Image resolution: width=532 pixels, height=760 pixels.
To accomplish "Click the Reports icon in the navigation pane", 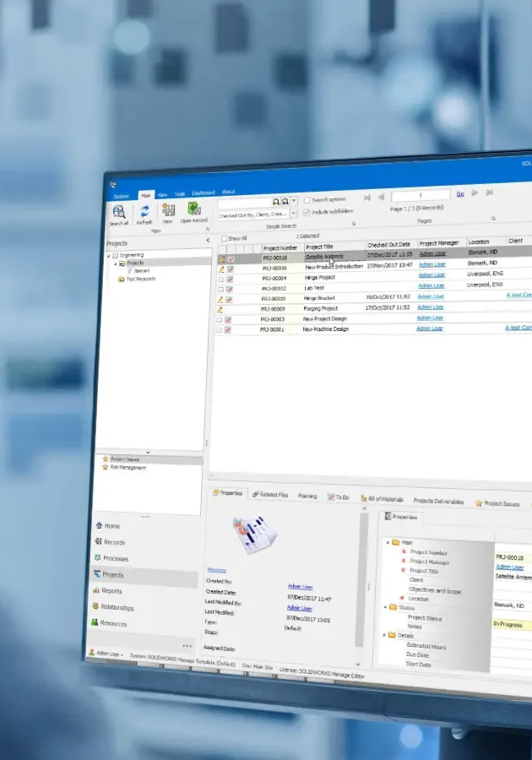I will [96, 590].
